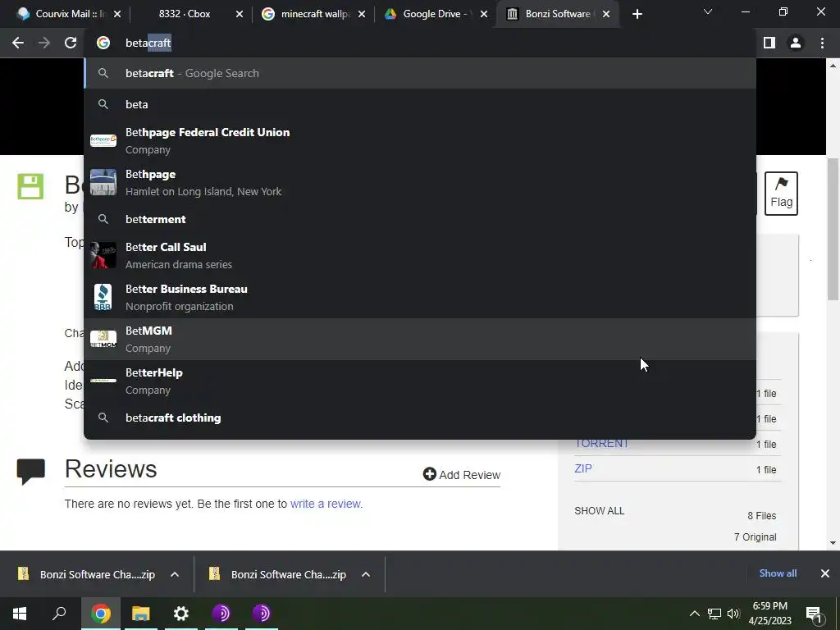Viewport: 840px width, 630px height.
Task: Click the Flag button on the archive page
Action: click(781, 194)
